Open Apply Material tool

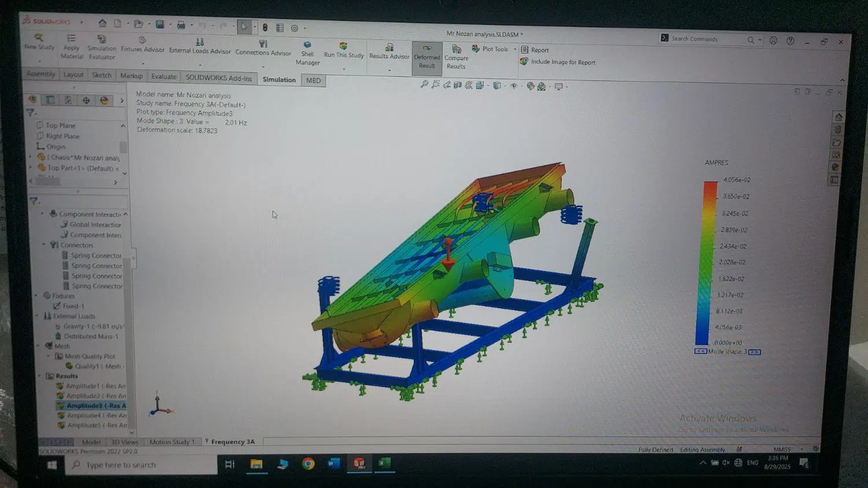coord(71,47)
